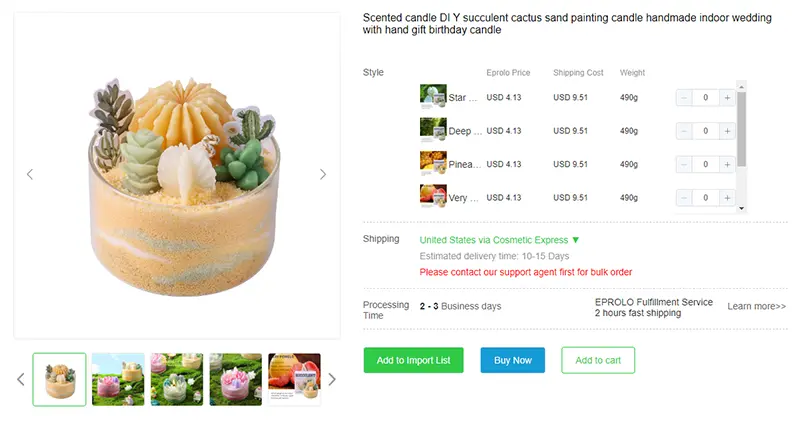Click the quantity field for Deep style
800x421 pixels.
[706, 131]
